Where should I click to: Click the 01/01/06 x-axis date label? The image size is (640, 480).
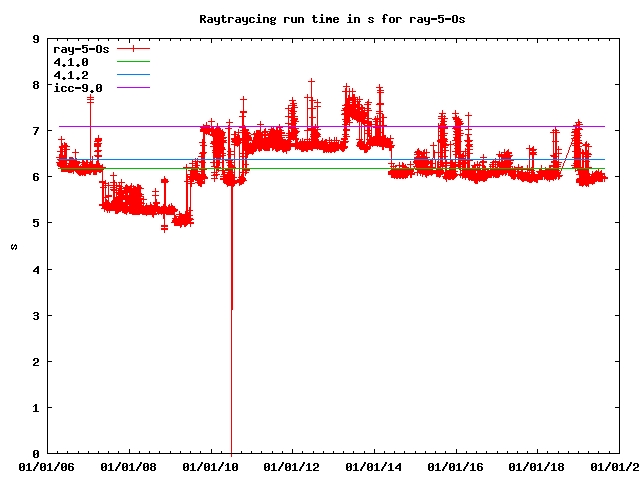click(x=46, y=466)
